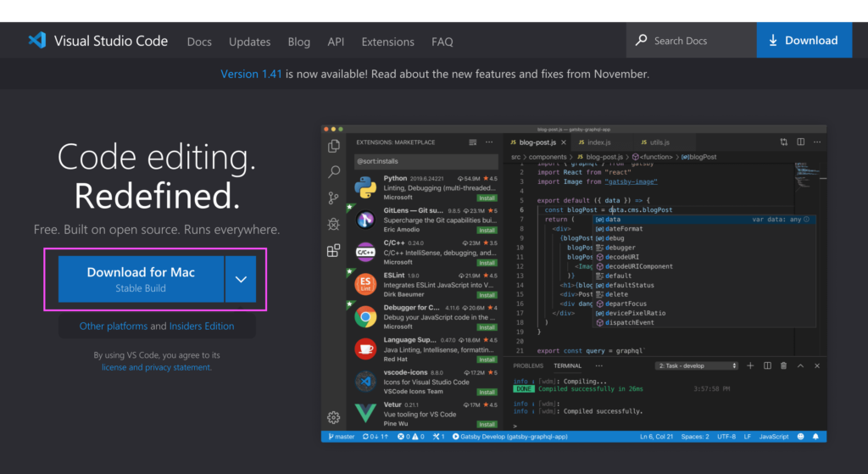Open the FAQ navigation item
Image resolution: width=868 pixels, height=474 pixels.
click(442, 42)
